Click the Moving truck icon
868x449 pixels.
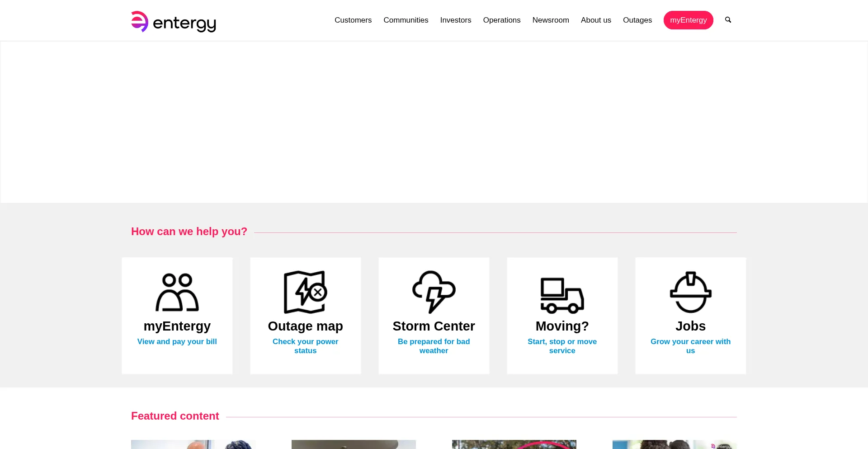pos(562,295)
